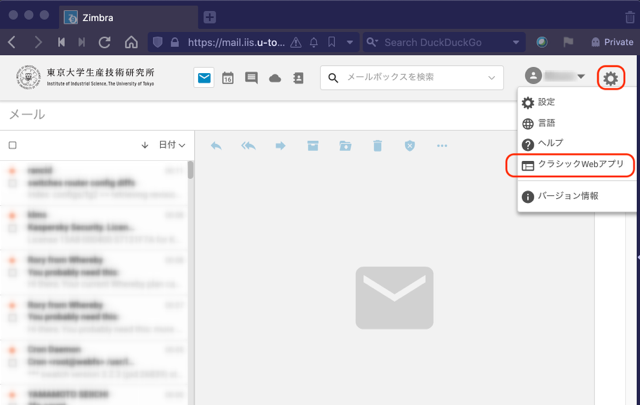The height and width of the screenshot is (405, 640).
Task: Click the move-to-folder icon
Action: [345, 146]
